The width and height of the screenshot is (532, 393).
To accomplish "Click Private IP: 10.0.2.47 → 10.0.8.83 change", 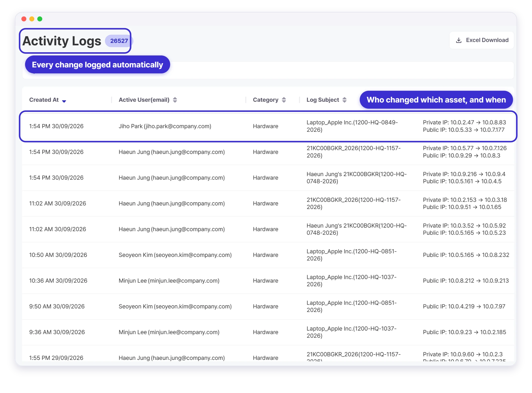I will tap(464, 122).
